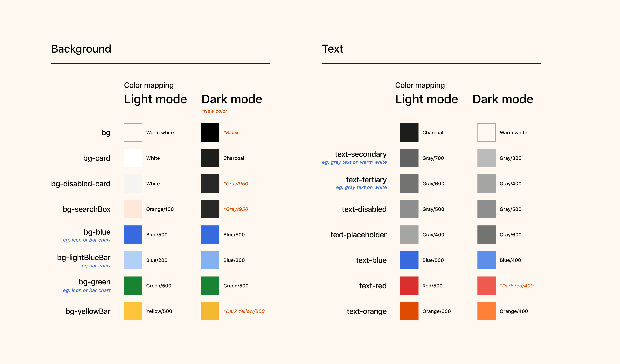Click bg-yellowBar Yellow/500 swatch
This screenshot has width=620, height=364.
point(133,311)
